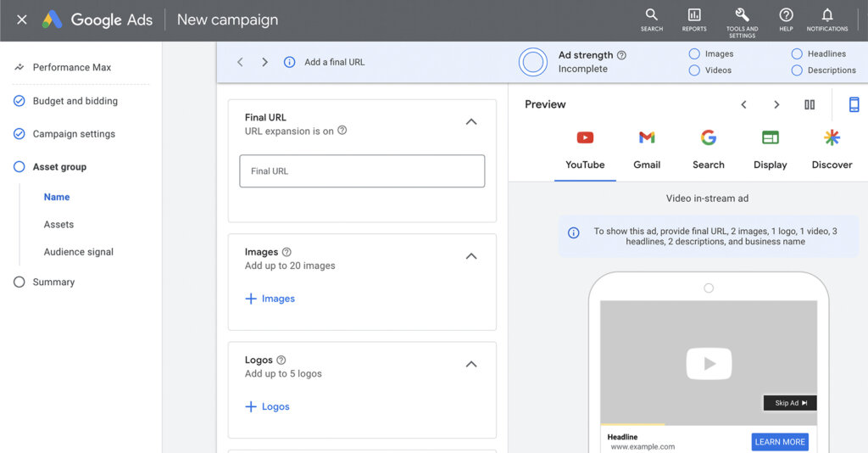
Task: Go to previous ad strength suggestion
Action: point(240,62)
